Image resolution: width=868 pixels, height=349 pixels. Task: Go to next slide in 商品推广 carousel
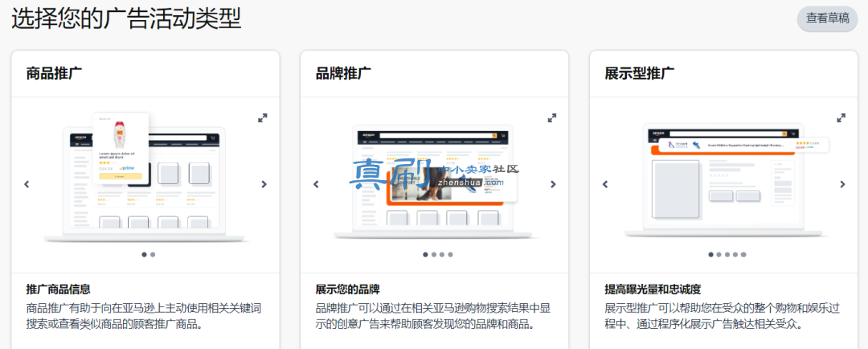pyautogui.click(x=264, y=184)
